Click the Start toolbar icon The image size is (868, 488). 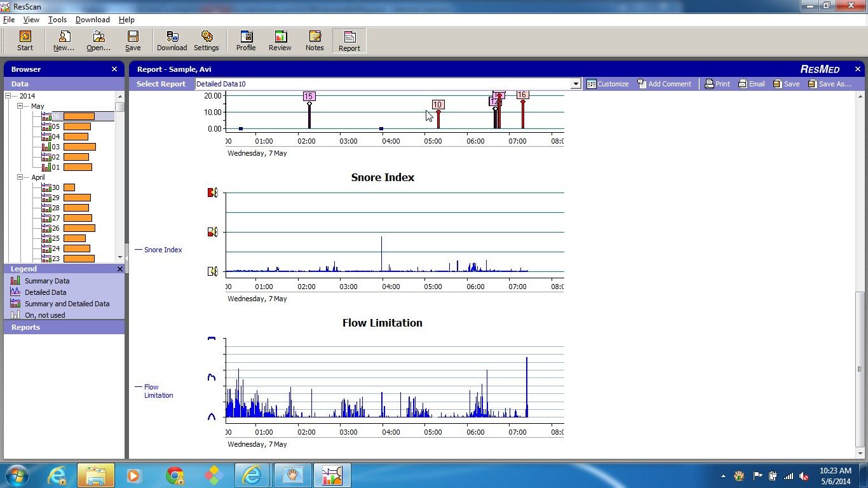[25, 41]
